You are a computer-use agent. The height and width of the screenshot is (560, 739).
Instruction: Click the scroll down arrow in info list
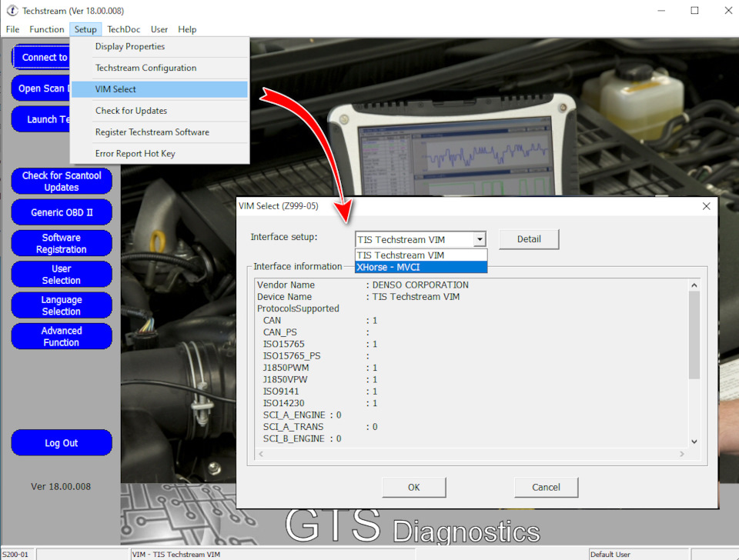click(694, 442)
